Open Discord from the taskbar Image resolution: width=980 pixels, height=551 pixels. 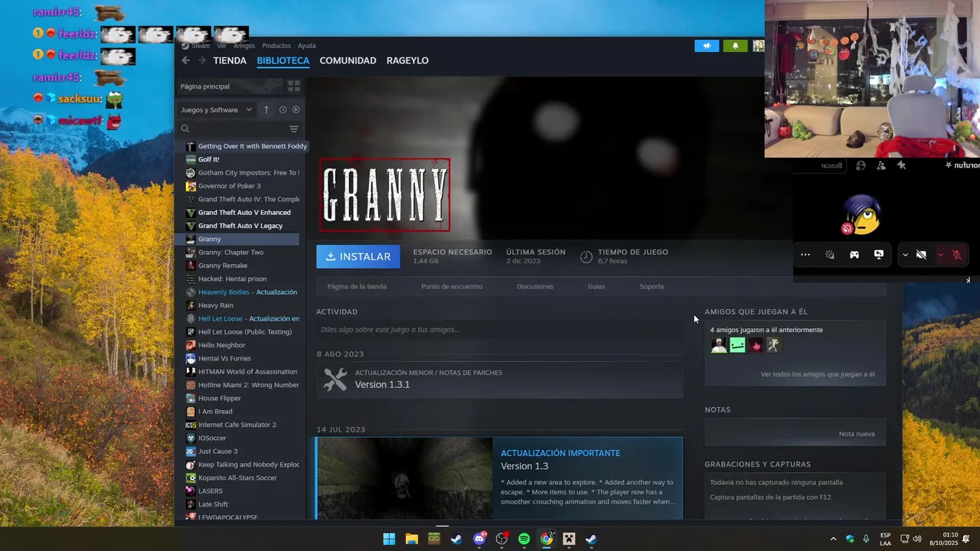coord(479,539)
